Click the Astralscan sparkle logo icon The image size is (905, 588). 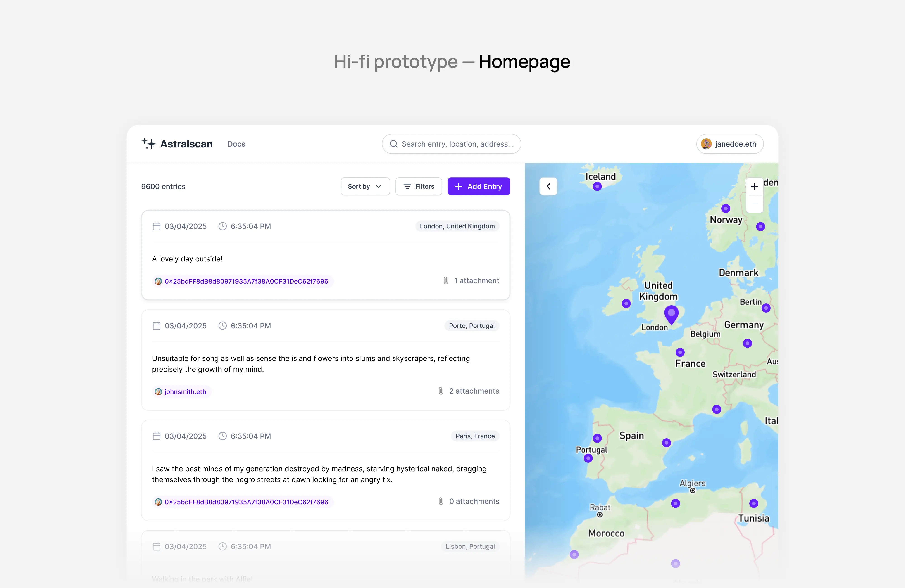[x=149, y=144]
